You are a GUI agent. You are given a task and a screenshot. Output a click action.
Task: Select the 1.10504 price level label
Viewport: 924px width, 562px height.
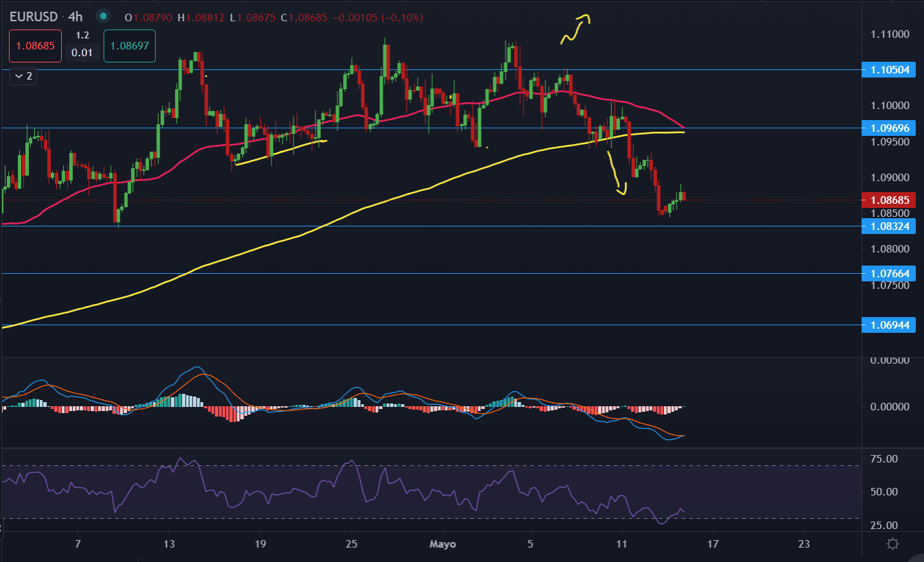click(x=890, y=70)
